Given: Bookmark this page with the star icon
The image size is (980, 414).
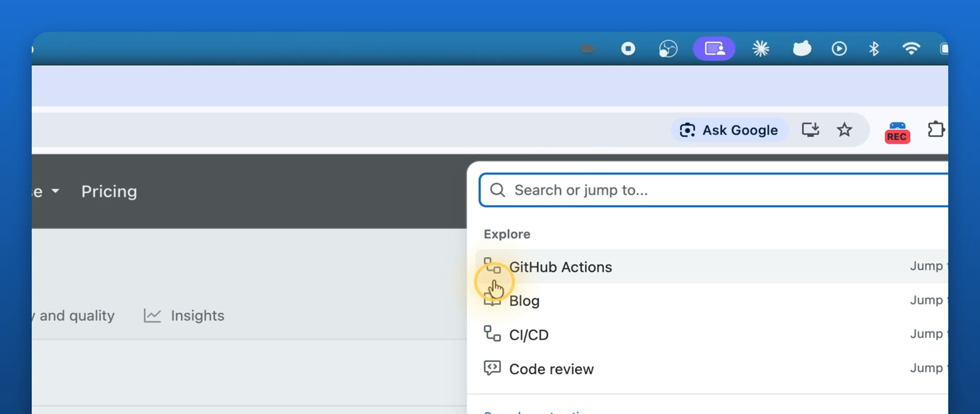Looking at the screenshot, I should 845,130.
